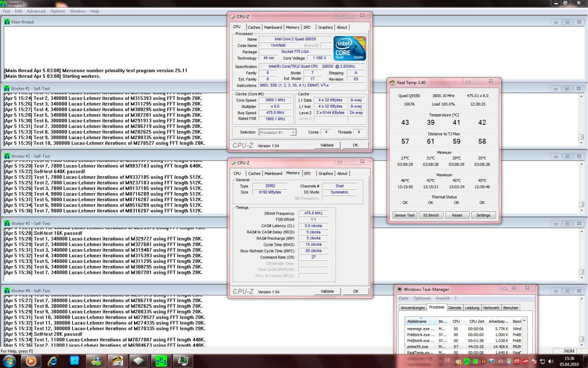The height and width of the screenshot is (368, 588).
Task: Click the Prime95 green tray icon
Action: point(467,362)
